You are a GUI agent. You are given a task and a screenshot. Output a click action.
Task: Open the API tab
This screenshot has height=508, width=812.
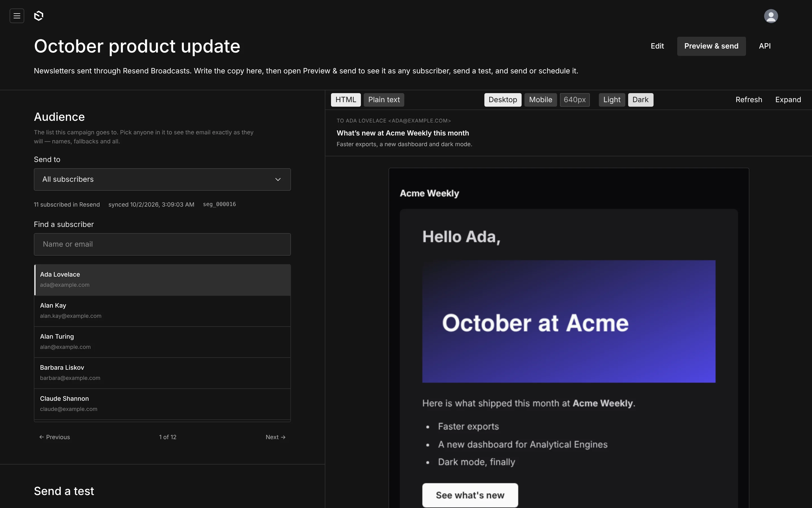click(x=765, y=46)
